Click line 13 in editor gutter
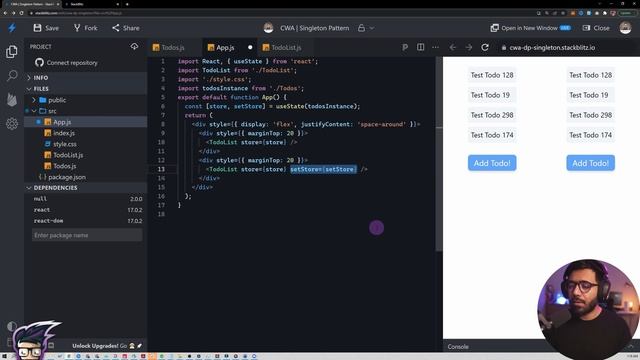Viewport: 640px width, 360px height. coord(161,169)
